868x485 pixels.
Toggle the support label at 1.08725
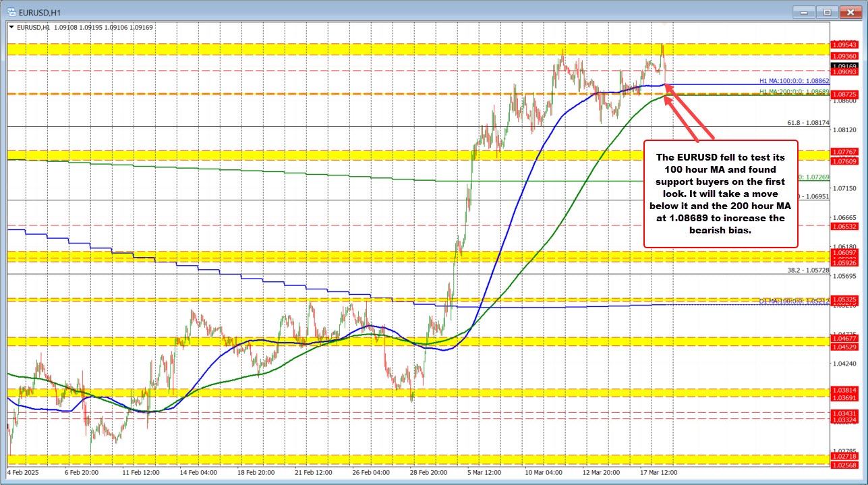point(846,94)
